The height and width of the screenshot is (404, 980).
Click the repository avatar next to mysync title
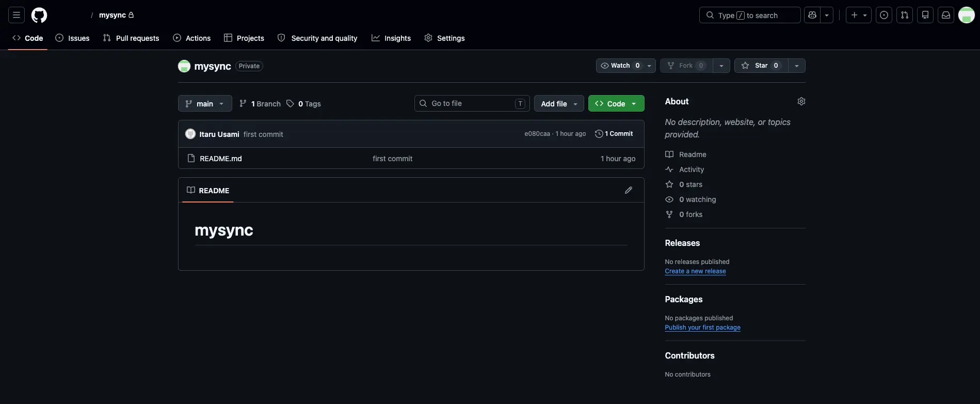coord(184,66)
